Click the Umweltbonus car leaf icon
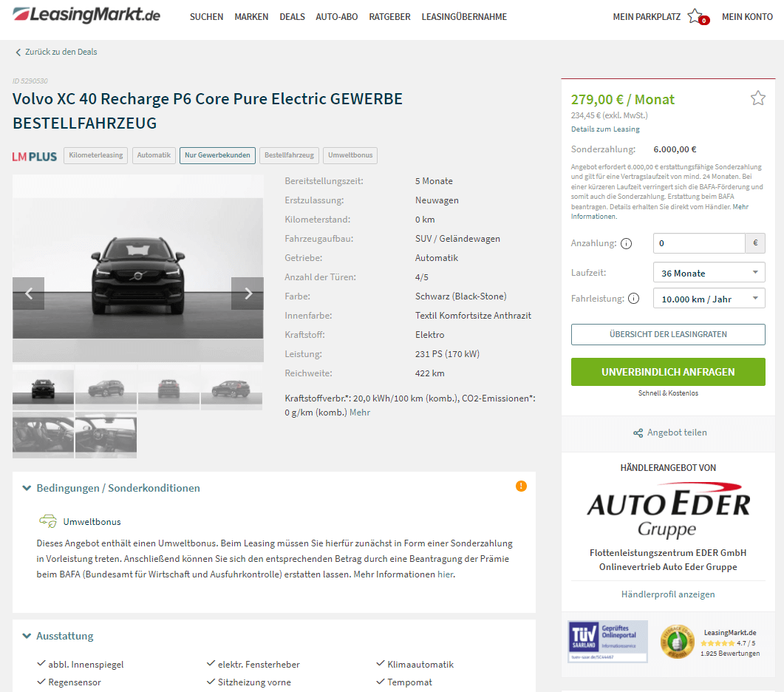 point(48,521)
